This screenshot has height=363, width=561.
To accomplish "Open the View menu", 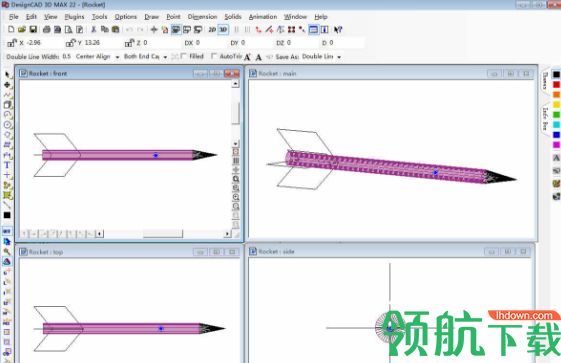I will pyautogui.click(x=50, y=17).
